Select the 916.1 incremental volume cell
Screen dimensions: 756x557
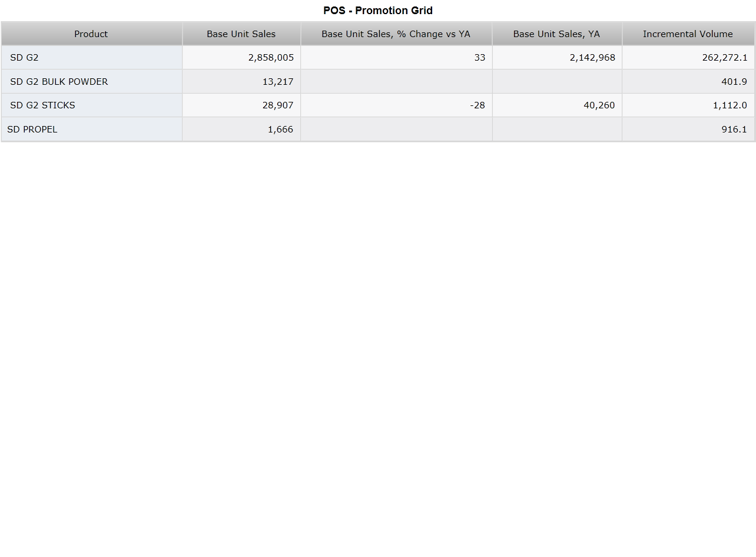[688, 129]
